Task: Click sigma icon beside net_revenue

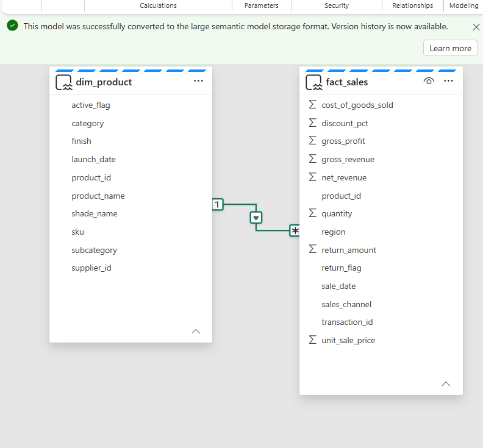Action: [313, 177]
